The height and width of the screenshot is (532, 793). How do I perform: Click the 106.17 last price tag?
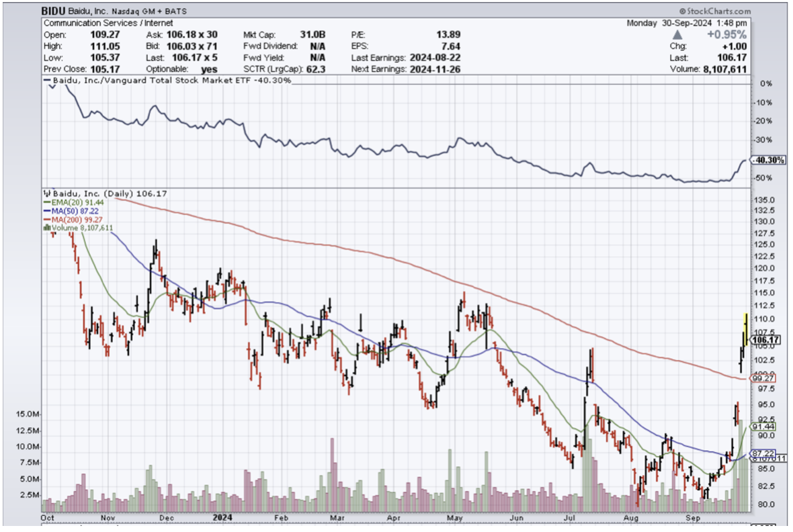[764, 340]
